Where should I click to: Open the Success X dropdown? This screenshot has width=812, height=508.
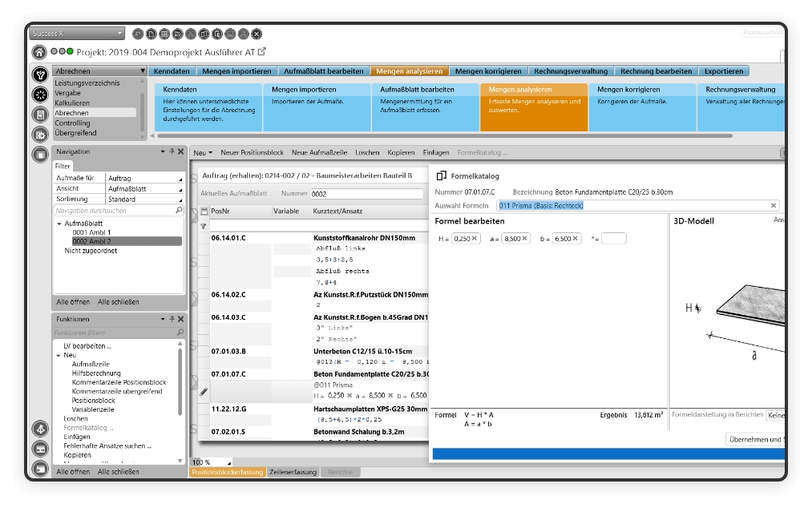[77, 34]
